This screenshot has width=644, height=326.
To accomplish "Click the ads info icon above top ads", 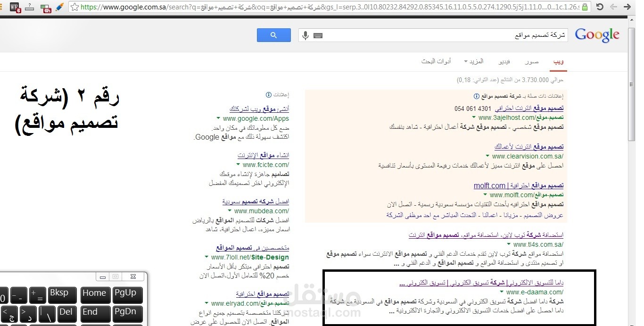I will [x=476, y=96].
